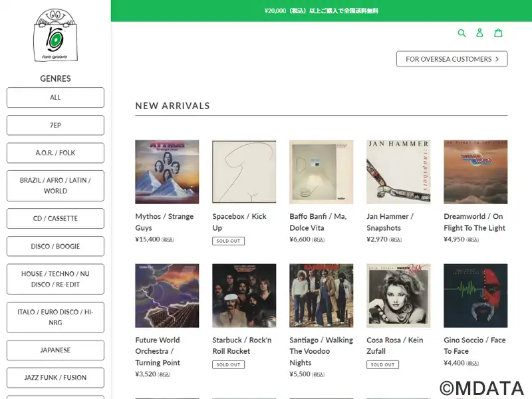532x399 pixels.
Task: Browse CD / Cassette category
Action: [x=55, y=218]
